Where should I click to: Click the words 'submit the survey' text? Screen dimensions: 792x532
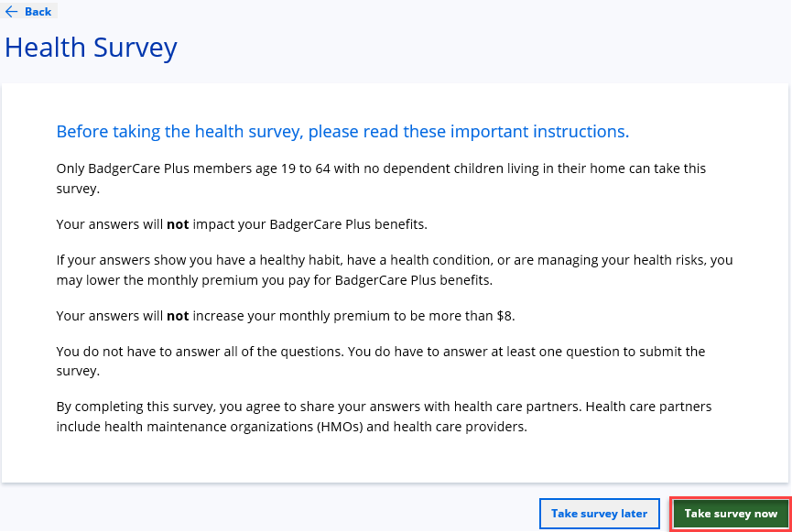(x=678, y=352)
